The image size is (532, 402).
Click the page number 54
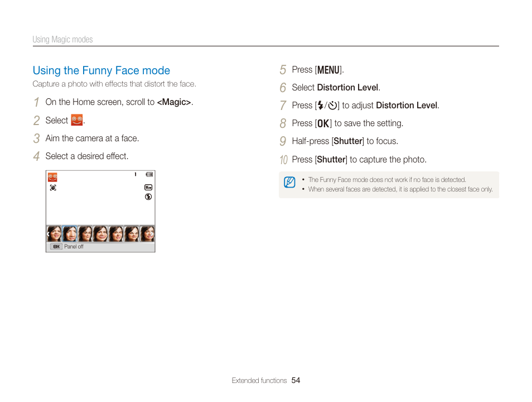pos(296,381)
